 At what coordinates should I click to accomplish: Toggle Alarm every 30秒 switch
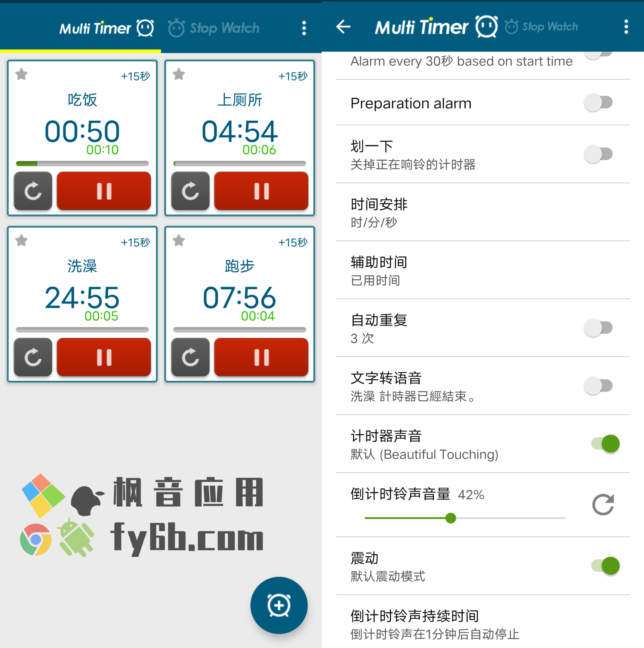[x=598, y=55]
